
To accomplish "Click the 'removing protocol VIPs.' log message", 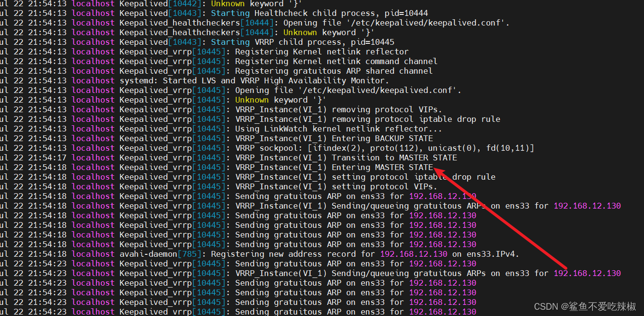I will [x=387, y=109].
